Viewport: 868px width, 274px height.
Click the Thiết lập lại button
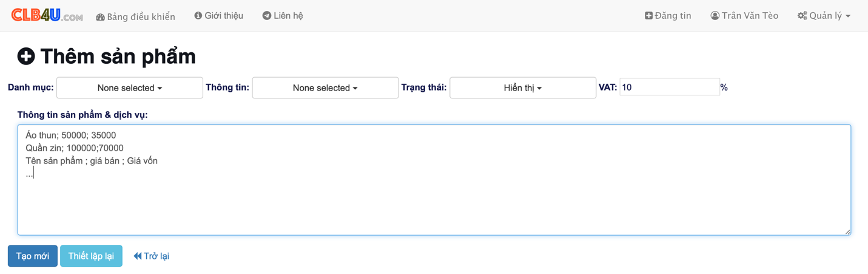(x=91, y=256)
